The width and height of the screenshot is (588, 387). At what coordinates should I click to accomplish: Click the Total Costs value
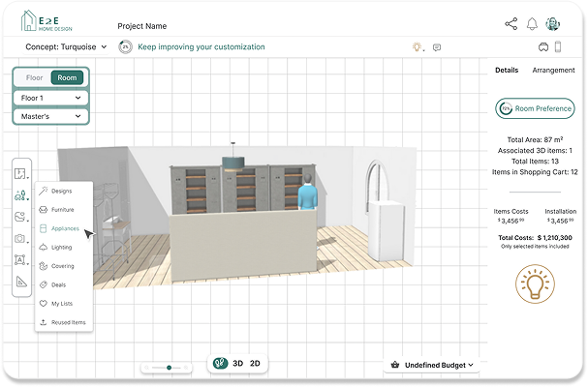(x=555, y=237)
